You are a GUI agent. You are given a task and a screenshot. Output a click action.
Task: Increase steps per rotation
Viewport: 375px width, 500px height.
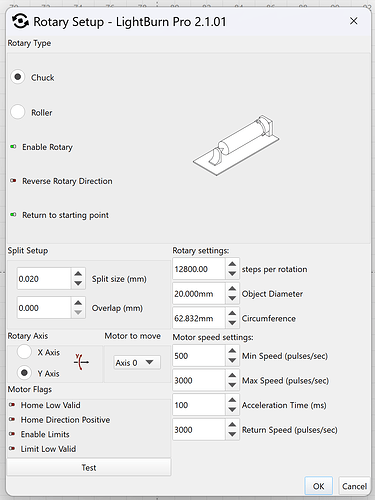(x=232, y=264)
